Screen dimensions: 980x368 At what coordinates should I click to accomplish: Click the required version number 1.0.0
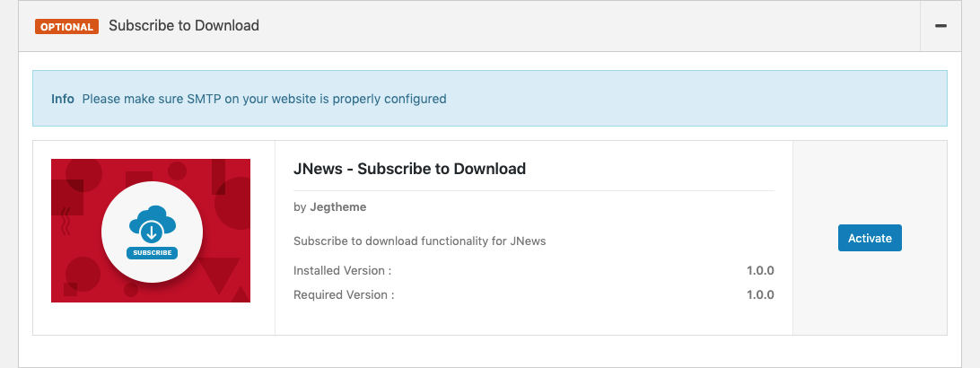(759, 294)
